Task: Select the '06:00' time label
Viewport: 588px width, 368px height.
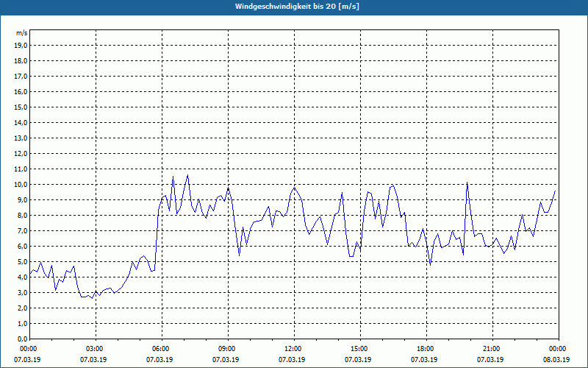Action: (162, 349)
